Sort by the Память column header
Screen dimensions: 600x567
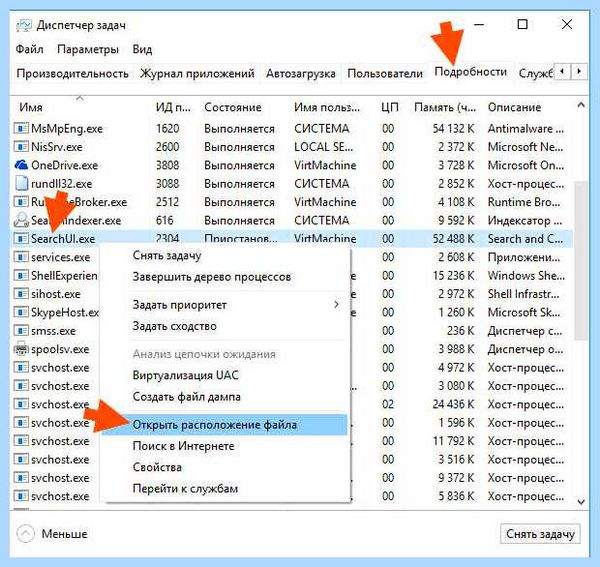[444, 107]
